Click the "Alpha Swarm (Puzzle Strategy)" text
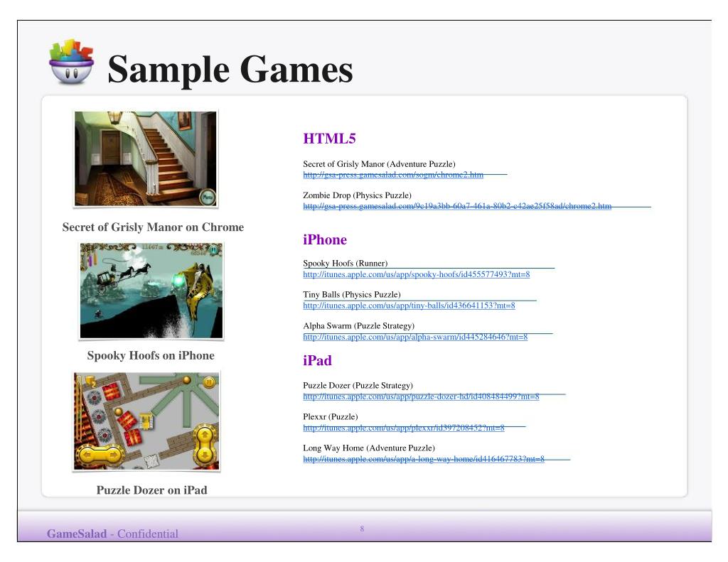The height and width of the screenshot is (562, 728). tap(359, 326)
